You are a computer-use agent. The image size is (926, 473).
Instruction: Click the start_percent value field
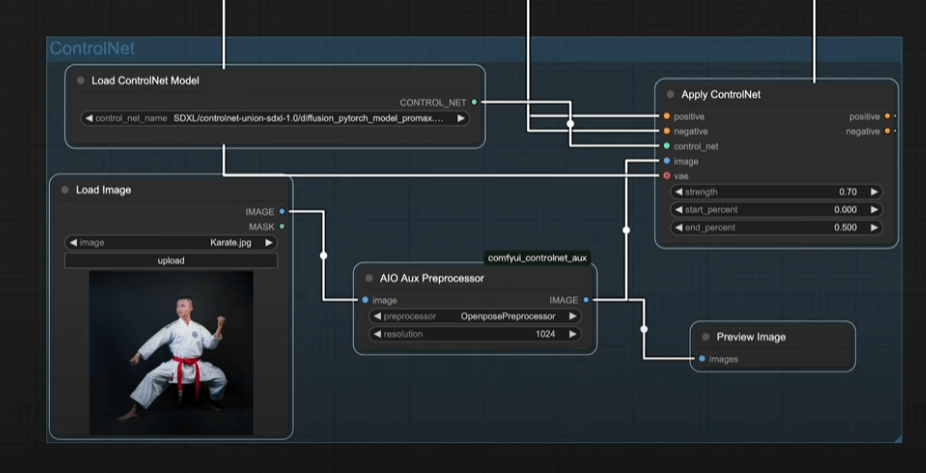pyautogui.click(x=776, y=210)
